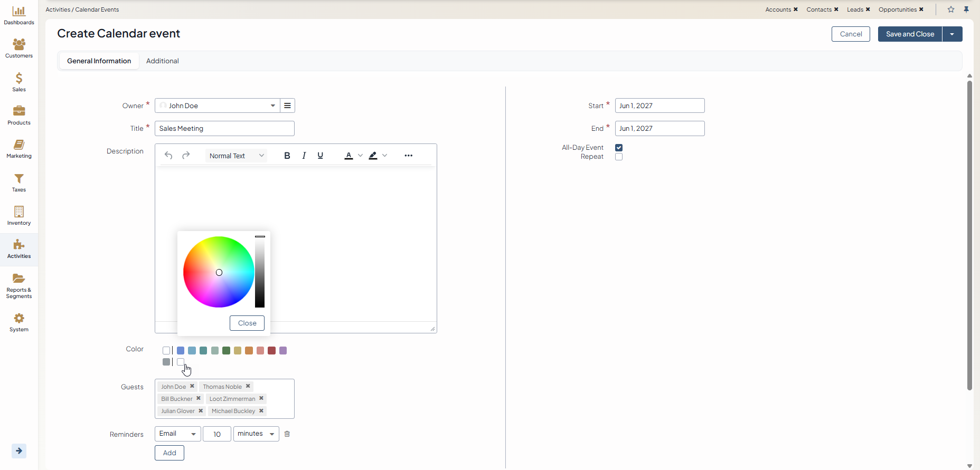Viewport: 980px width, 470px height.
Task: Uncheck the All-Day Event checkbox
Action: pos(619,148)
